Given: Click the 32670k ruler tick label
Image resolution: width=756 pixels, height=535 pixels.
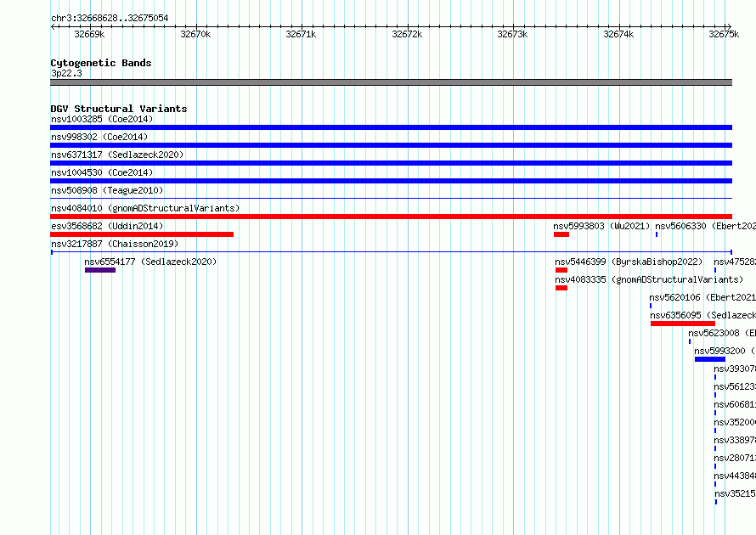Looking at the screenshot, I should 195,34.
